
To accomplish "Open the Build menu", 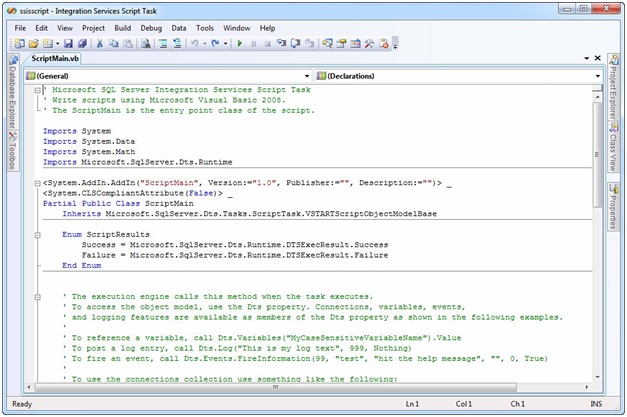I will click(122, 27).
